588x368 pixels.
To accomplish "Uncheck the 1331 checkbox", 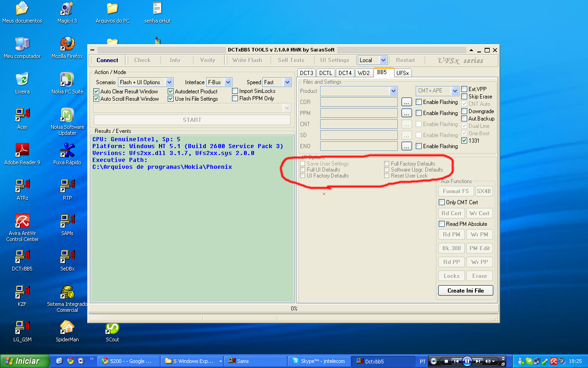I will tap(464, 141).
